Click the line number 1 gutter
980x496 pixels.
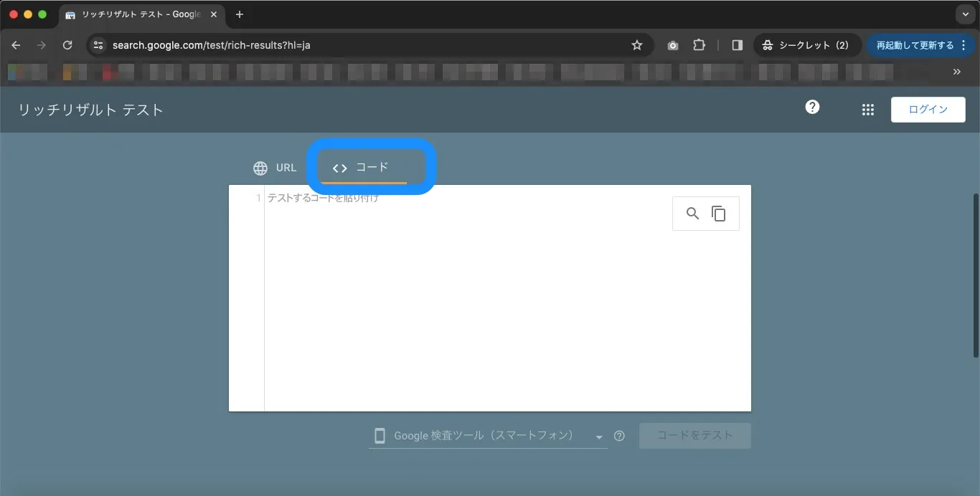point(258,198)
